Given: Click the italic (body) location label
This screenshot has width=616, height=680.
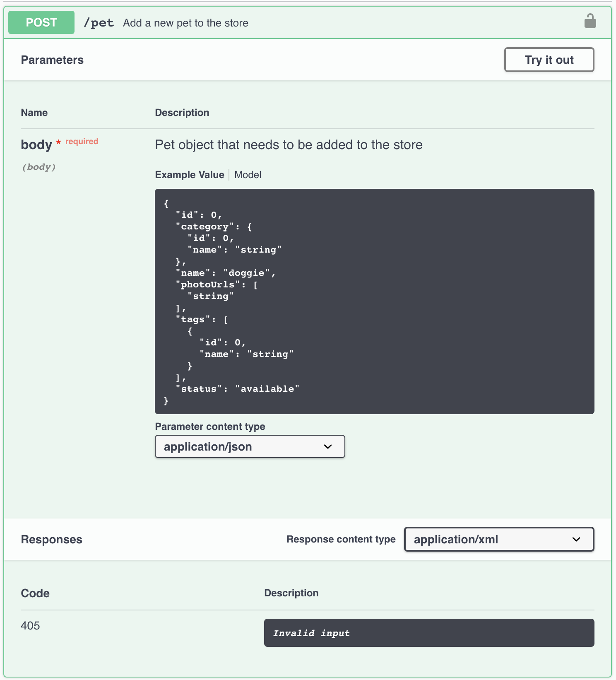Looking at the screenshot, I should [x=38, y=167].
